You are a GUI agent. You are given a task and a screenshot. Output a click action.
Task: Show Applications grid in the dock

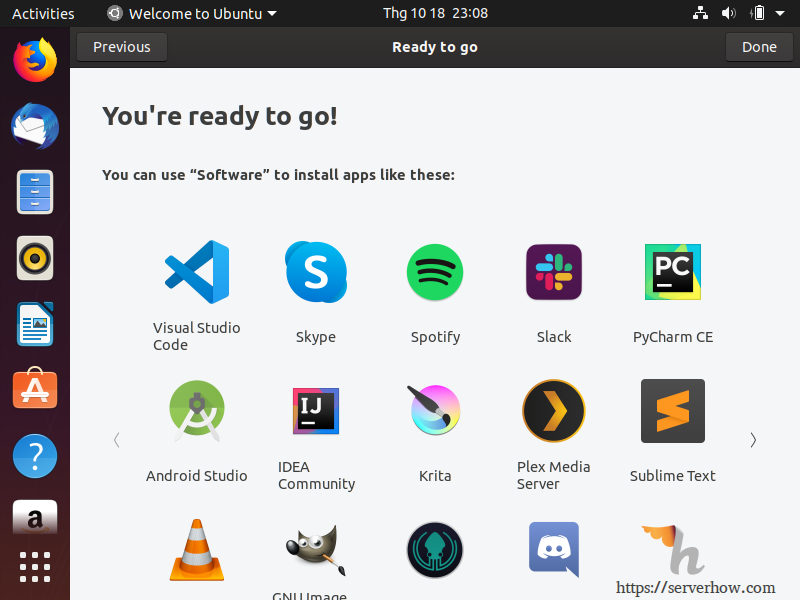tap(35, 567)
